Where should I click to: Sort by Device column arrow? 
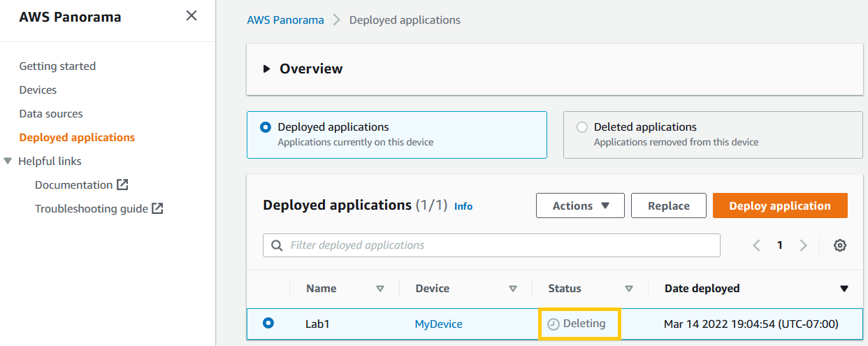[x=513, y=288]
